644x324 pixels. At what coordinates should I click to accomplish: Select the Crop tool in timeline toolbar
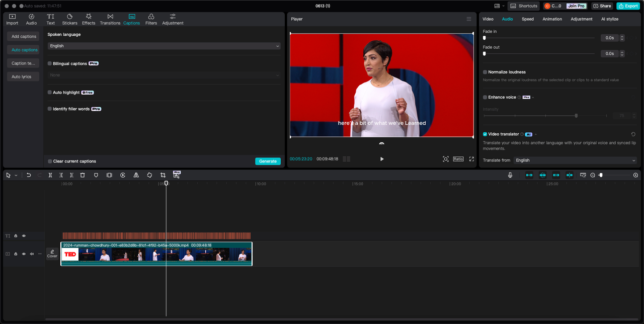[x=163, y=175]
